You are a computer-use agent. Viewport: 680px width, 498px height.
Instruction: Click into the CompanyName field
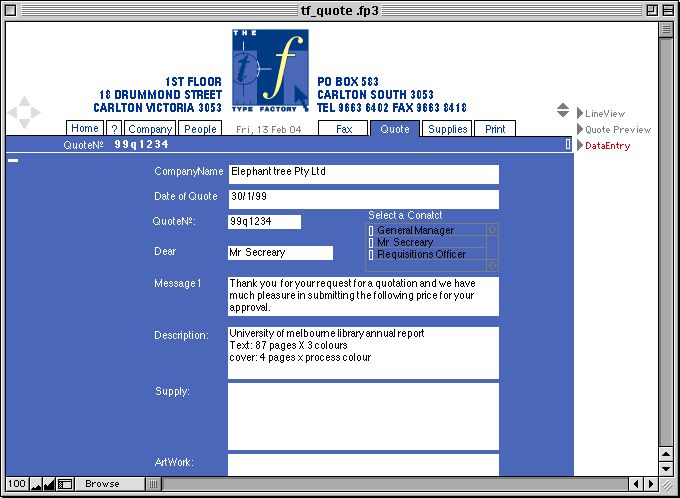(363, 173)
